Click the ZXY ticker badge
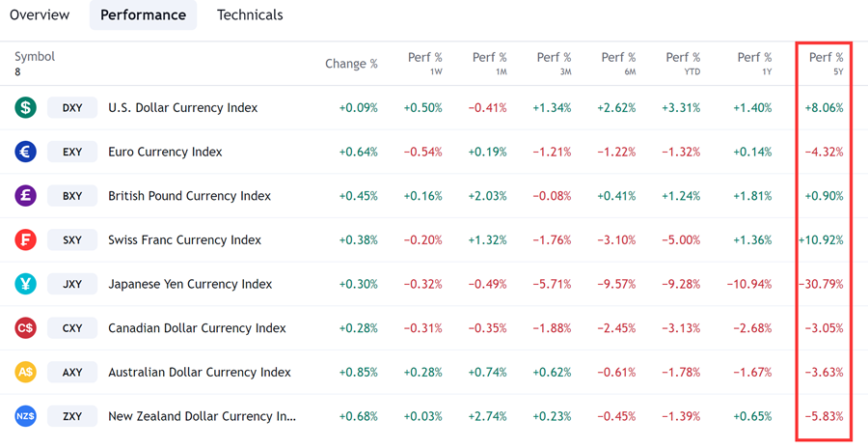The image size is (868, 448). [x=72, y=416]
